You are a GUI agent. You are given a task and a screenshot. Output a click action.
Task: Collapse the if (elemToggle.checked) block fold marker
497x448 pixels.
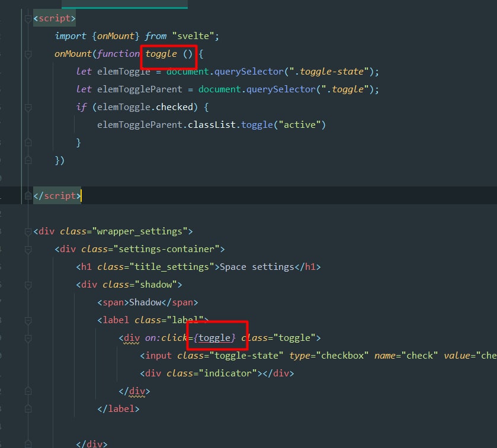click(28, 108)
